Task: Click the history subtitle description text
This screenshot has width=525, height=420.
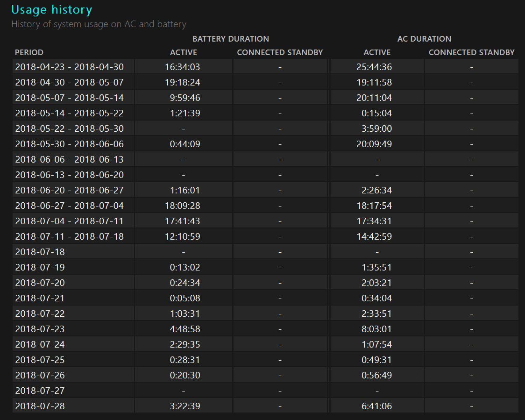Action: pyautogui.click(x=99, y=24)
